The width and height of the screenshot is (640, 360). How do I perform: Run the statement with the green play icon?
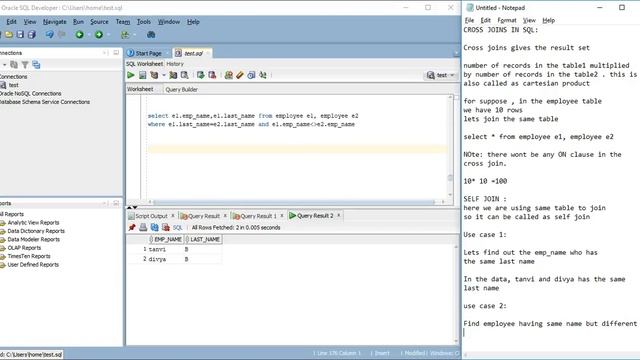pyautogui.click(x=131, y=75)
